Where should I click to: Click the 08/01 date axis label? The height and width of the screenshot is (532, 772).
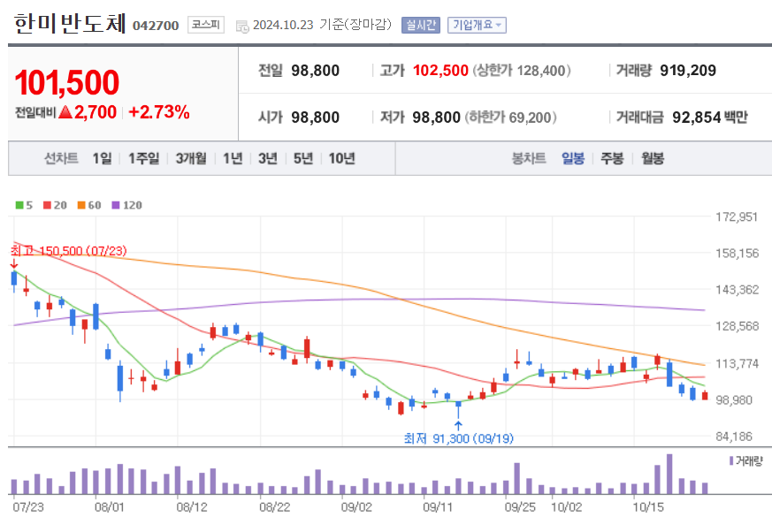coord(110,507)
